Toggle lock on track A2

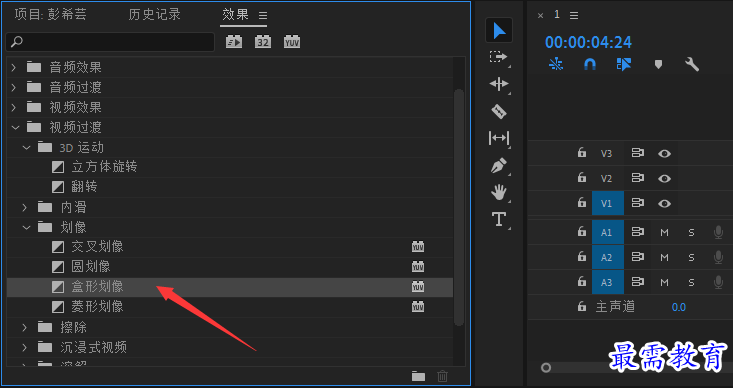click(582, 257)
